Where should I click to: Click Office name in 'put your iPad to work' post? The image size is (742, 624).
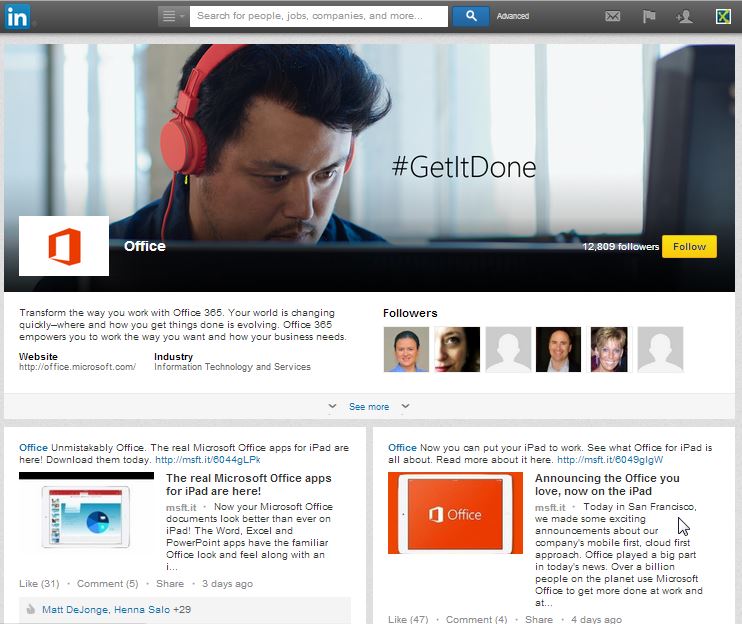tap(402, 448)
